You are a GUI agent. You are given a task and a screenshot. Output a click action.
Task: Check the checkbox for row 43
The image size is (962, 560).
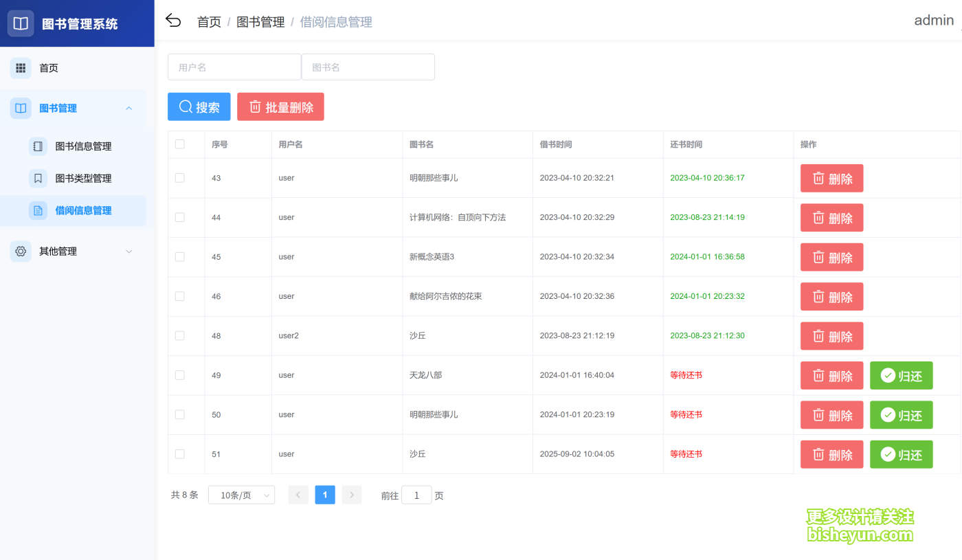(x=180, y=177)
